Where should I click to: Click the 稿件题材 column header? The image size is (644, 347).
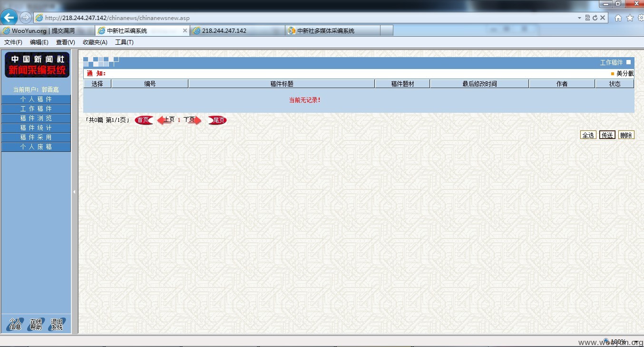[x=402, y=84]
